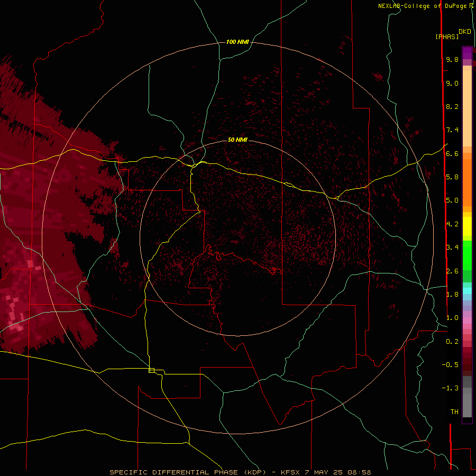
Task: Click the 7.4 scale value
Action: pyautogui.click(x=452, y=130)
